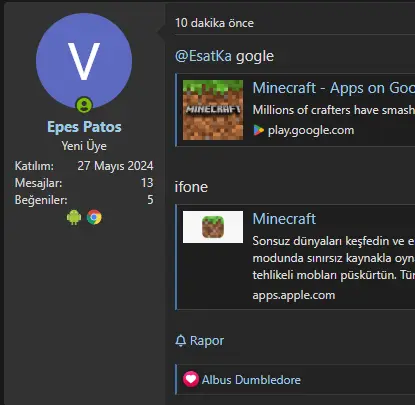Viewport: 415px width, 405px height.
Task: Click the '27 Mayıs 2024' join date
Action: click(x=115, y=166)
